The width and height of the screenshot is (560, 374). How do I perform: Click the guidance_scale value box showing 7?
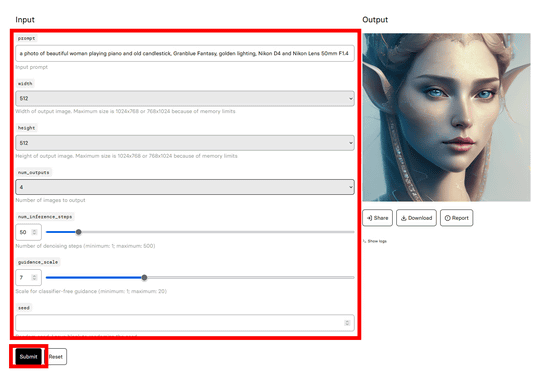[28, 278]
